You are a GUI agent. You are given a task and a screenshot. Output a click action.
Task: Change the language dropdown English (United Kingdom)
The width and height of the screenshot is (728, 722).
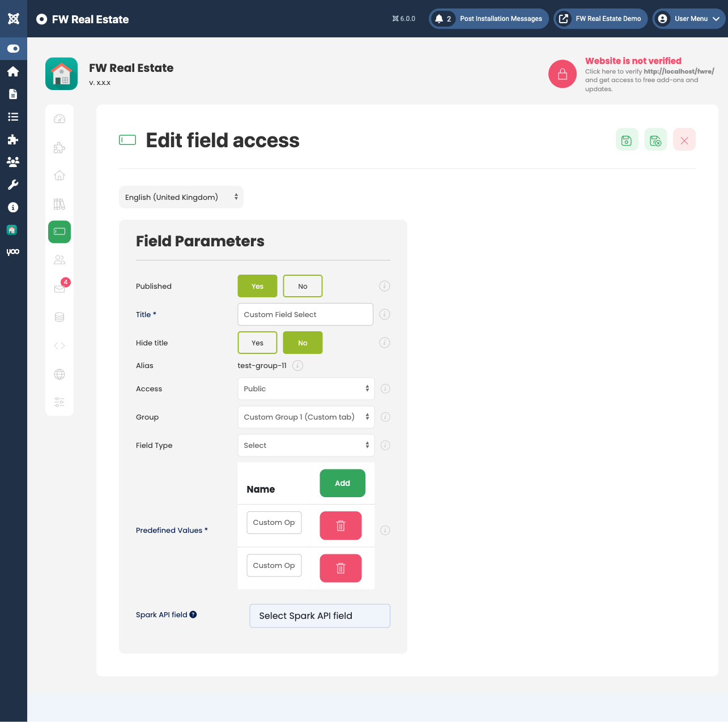pos(181,197)
